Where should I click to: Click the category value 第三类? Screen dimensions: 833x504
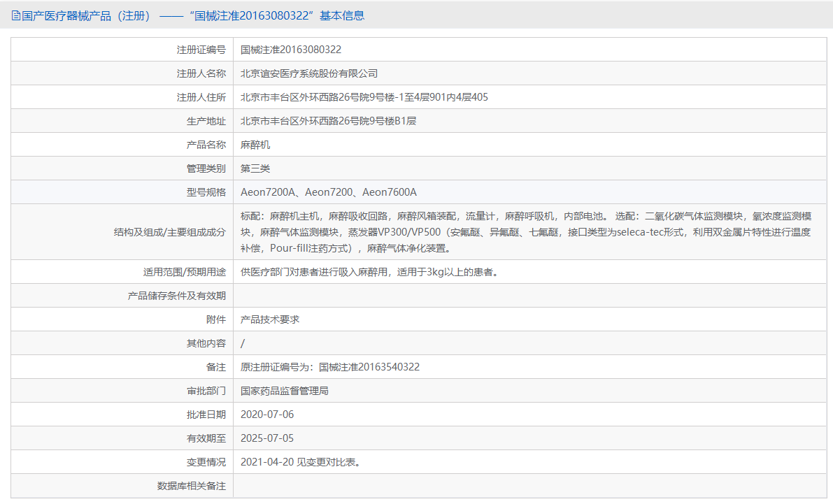(255, 168)
